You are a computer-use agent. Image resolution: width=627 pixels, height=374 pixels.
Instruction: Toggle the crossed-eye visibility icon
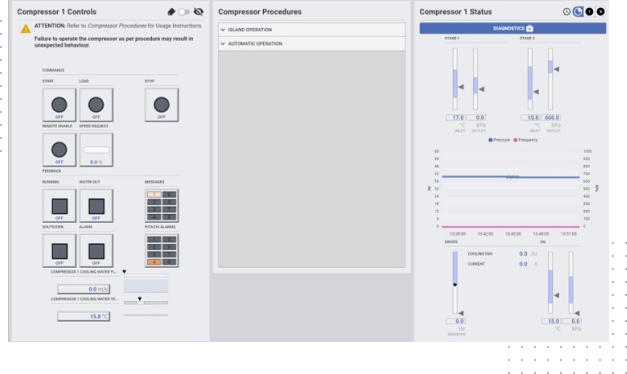pos(198,12)
